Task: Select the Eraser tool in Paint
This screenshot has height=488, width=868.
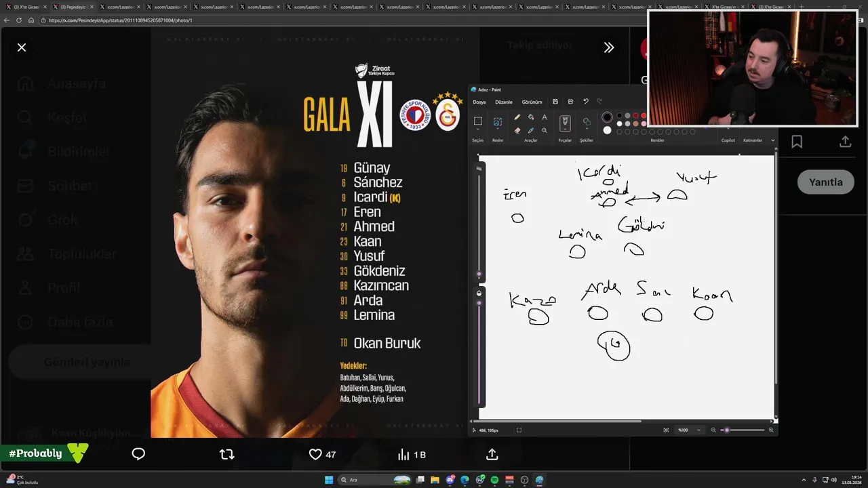Action: coord(517,130)
